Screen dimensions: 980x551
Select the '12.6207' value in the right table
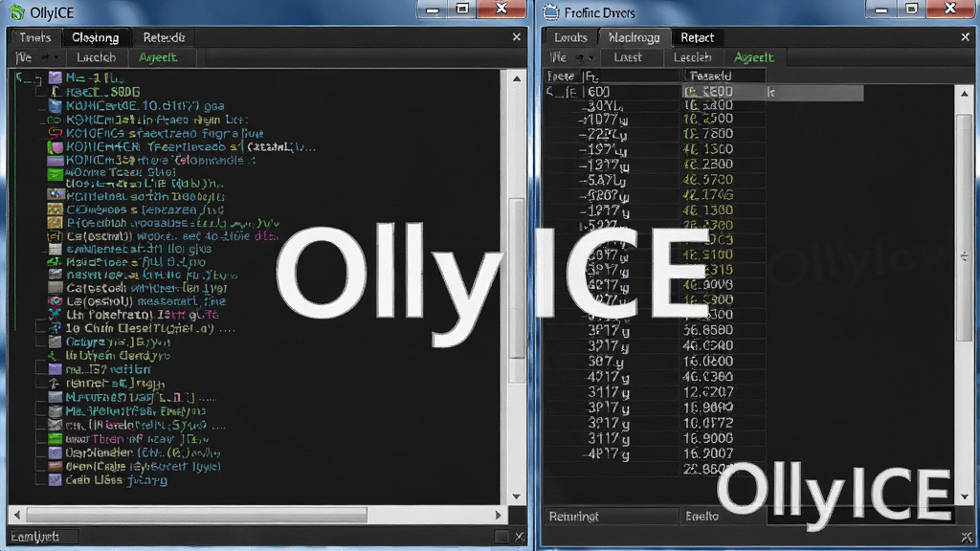708,392
